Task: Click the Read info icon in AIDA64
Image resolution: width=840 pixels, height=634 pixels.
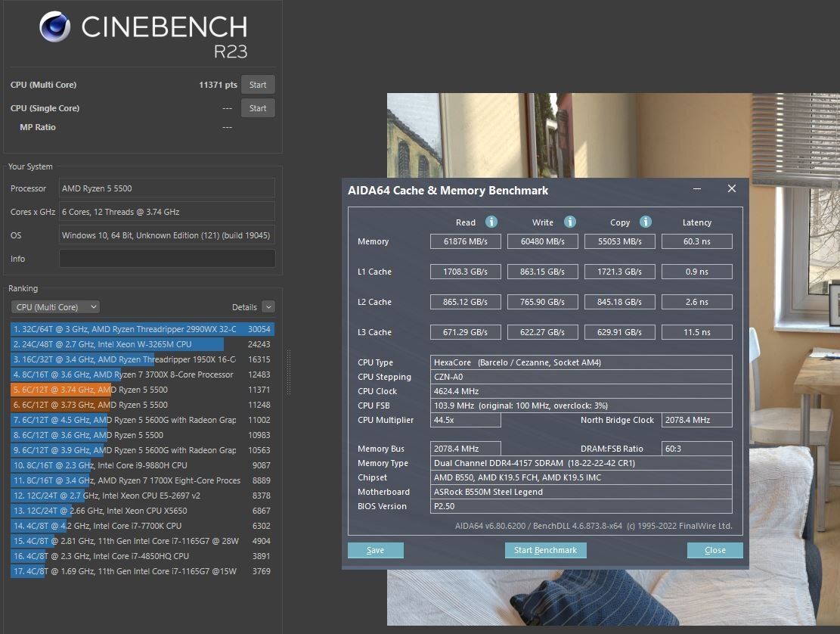Action: pyautogui.click(x=491, y=222)
